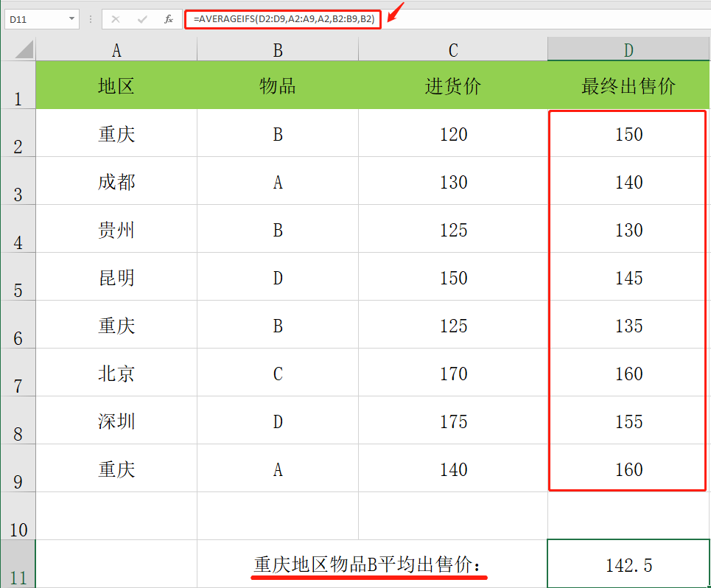This screenshot has height=588, width=711.
Task: Select column B header
Action: [x=278, y=49]
